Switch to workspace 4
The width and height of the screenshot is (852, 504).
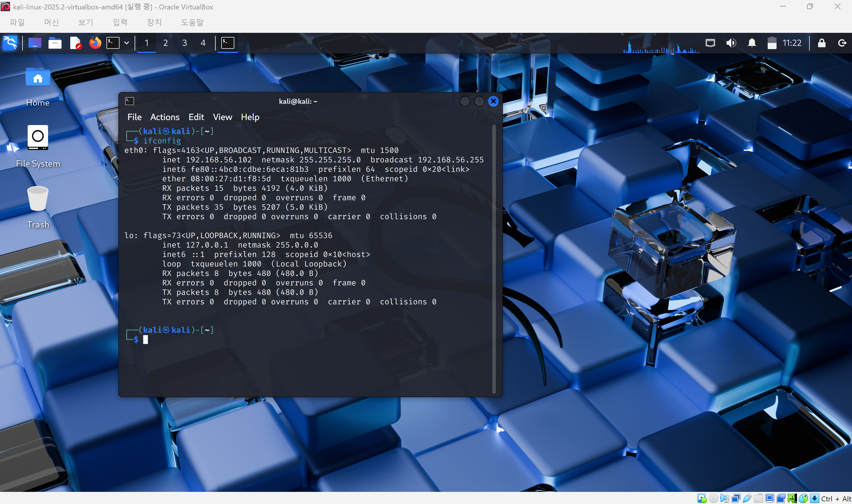point(203,43)
